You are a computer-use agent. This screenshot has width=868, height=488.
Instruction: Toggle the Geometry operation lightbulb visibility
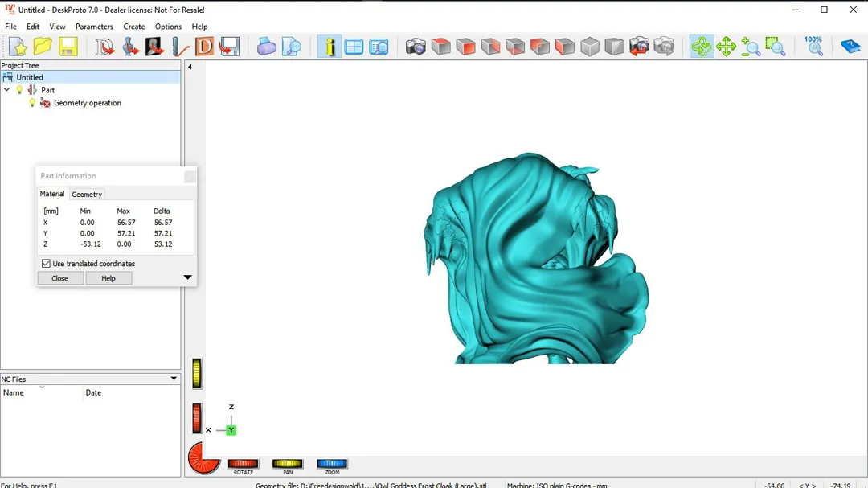coord(32,103)
